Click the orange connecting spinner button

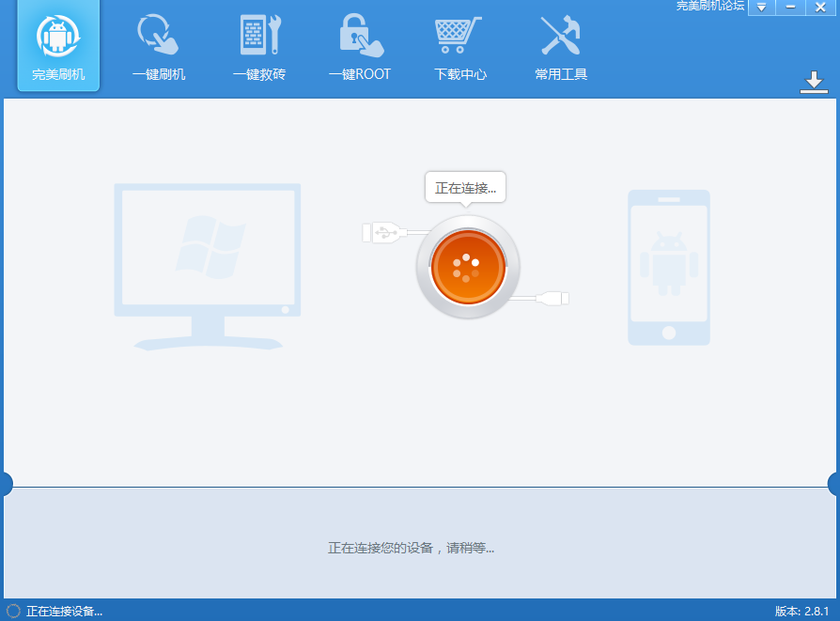(468, 267)
